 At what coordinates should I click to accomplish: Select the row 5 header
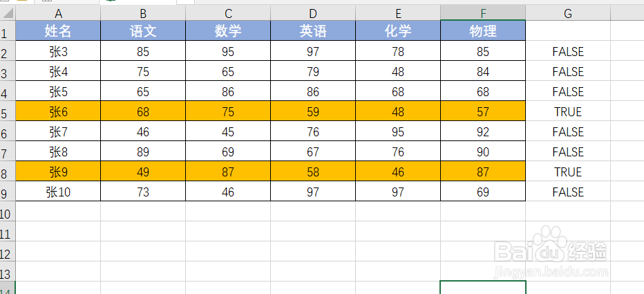(8, 112)
